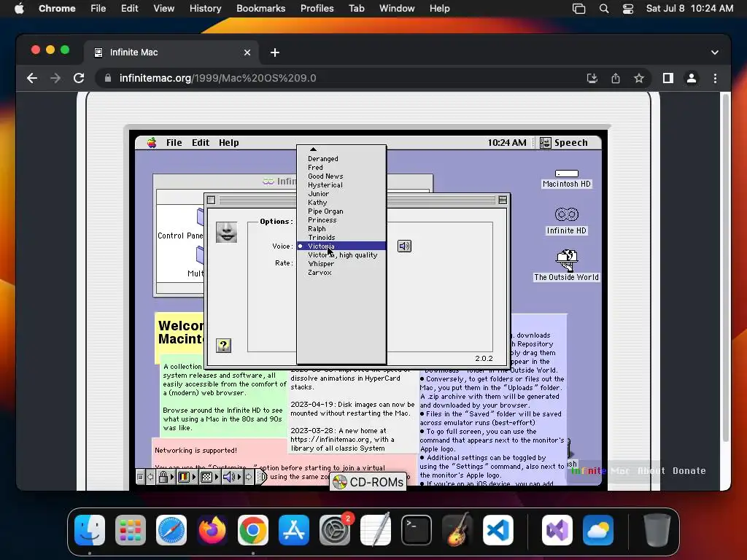Screen dimensions: 747x560
Task: Select the Whisper voice
Action: (341, 264)
